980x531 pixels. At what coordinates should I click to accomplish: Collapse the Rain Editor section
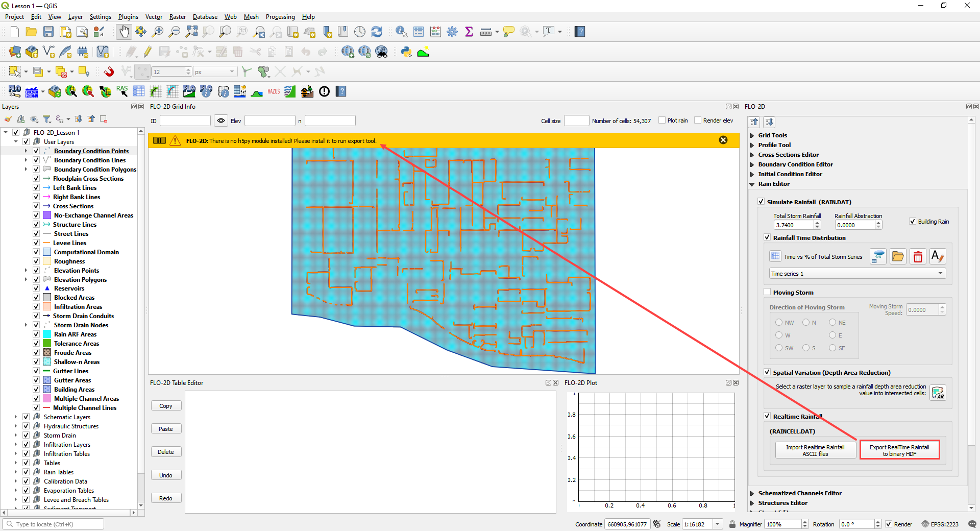[752, 184]
